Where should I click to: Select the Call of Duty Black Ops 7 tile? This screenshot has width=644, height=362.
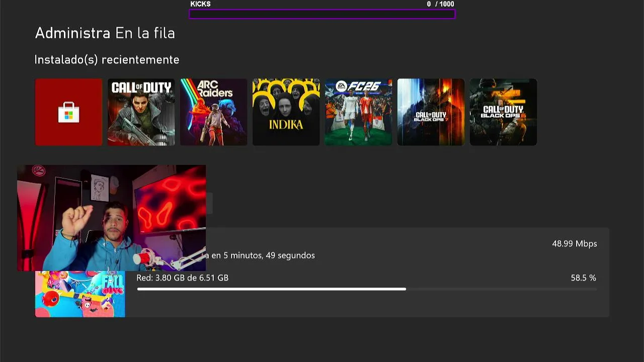pyautogui.click(x=431, y=112)
